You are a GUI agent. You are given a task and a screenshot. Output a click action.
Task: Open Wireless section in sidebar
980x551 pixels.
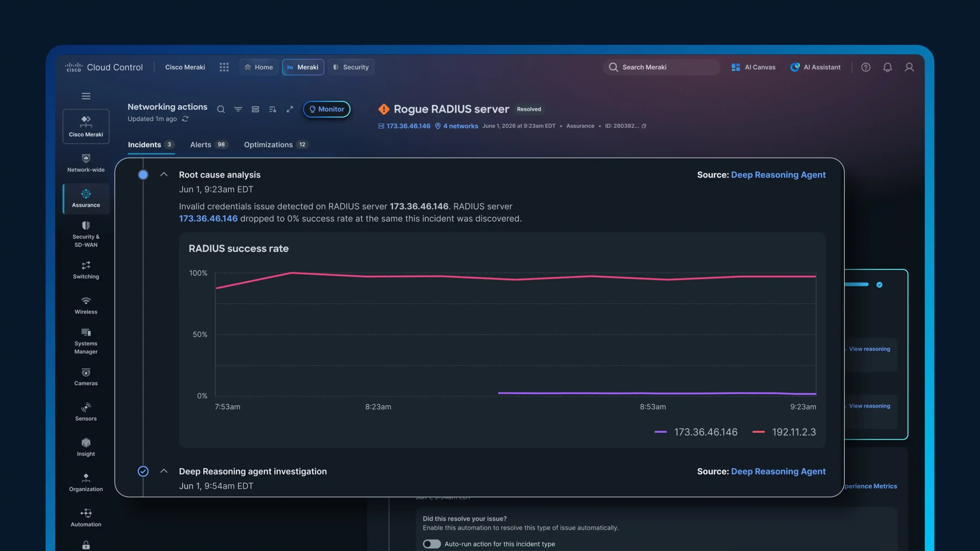pyautogui.click(x=86, y=306)
